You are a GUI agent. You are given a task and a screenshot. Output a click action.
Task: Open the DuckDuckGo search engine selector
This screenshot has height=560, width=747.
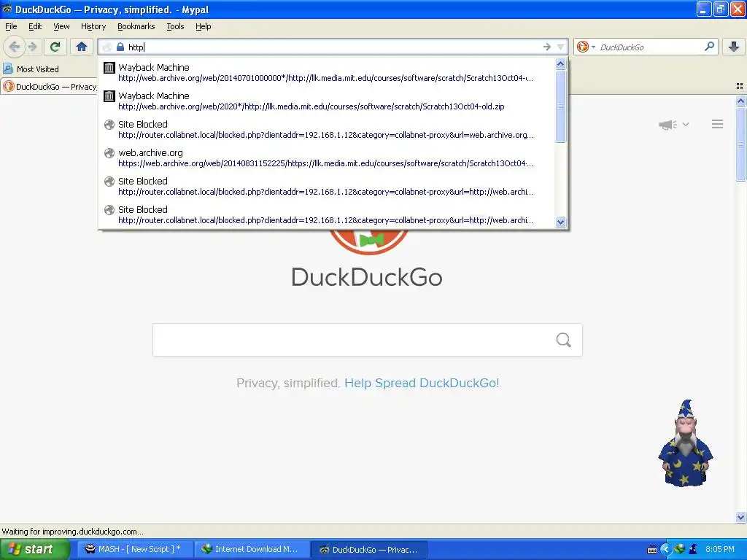coord(586,47)
